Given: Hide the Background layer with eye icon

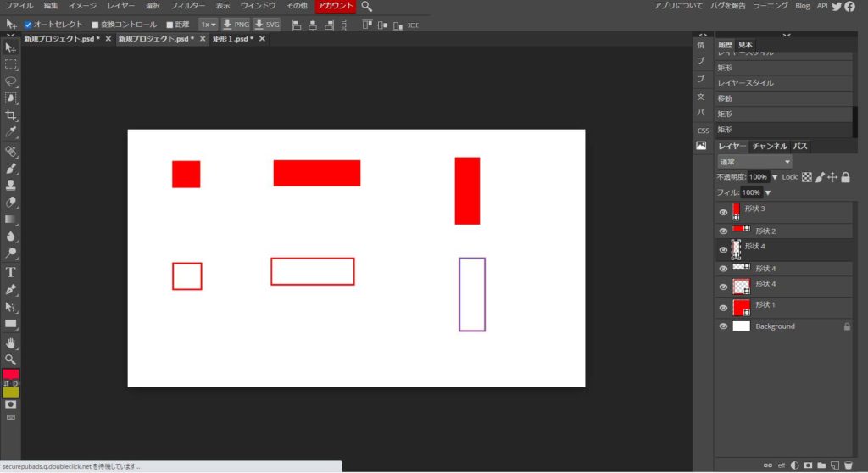Looking at the screenshot, I should 723,326.
